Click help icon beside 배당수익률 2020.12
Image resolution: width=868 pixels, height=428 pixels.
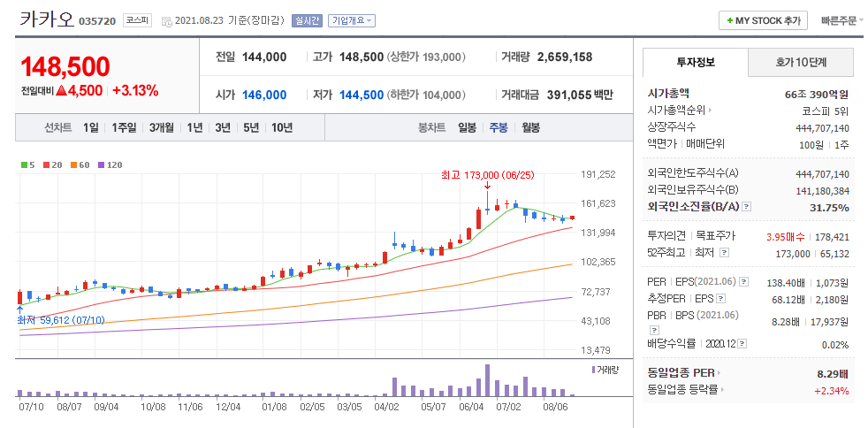tap(742, 344)
